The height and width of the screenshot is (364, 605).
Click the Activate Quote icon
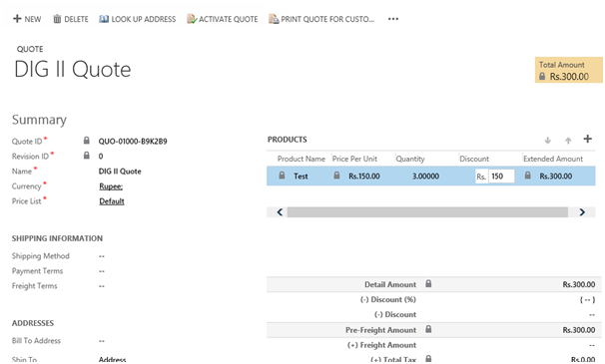click(192, 19)
